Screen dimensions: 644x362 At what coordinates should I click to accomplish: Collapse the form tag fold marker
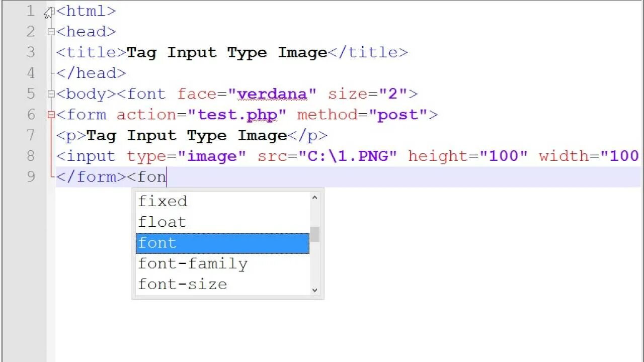click(51, 115)
